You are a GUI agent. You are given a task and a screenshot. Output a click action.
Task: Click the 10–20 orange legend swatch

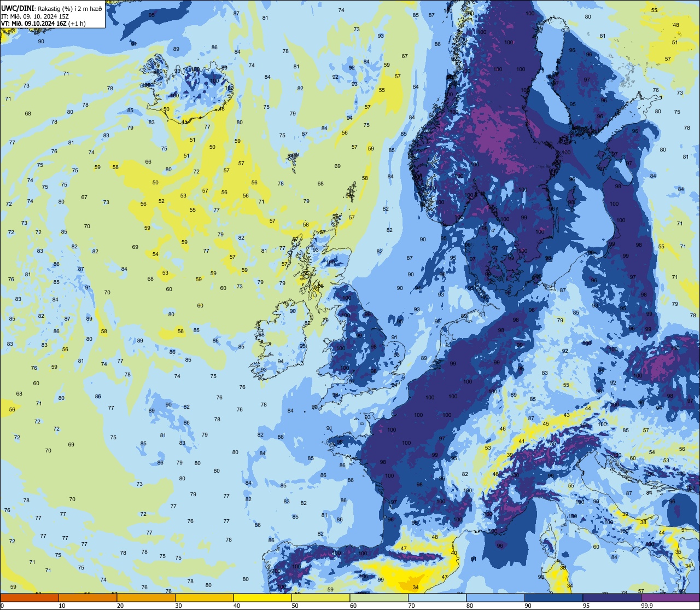pyautogui.click(x=87, y=597)
